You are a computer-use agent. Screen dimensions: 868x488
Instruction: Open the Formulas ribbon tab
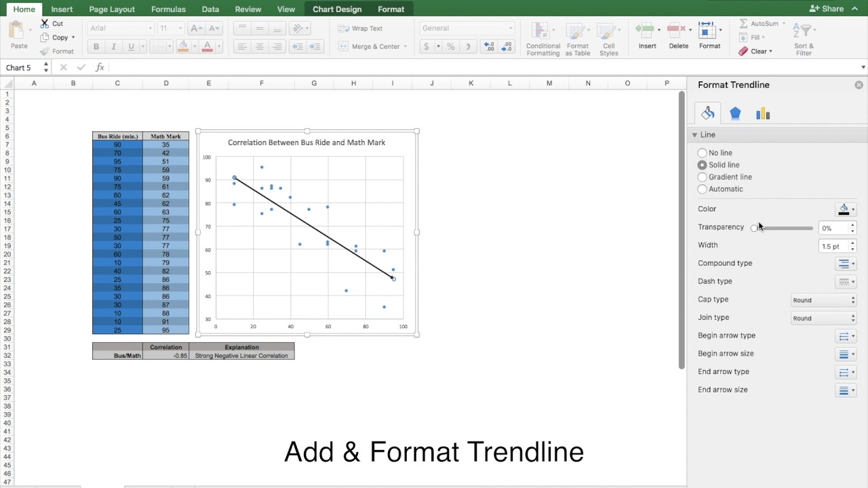click(168, 9)
